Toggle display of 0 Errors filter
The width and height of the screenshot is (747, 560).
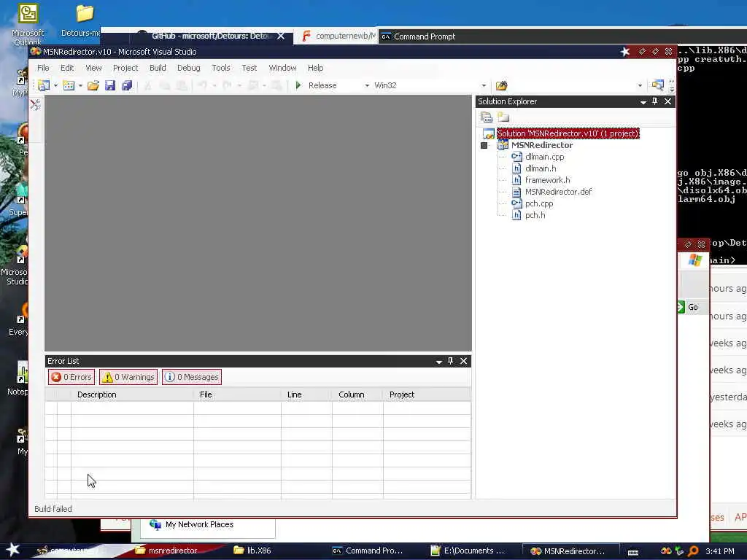pos(71,377)
